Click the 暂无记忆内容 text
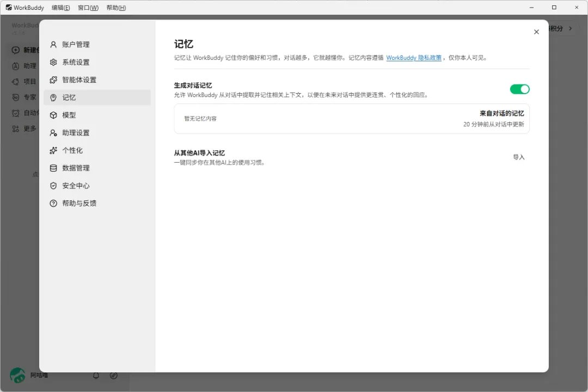The image size is (588, 392). click(x=200, y=119)
